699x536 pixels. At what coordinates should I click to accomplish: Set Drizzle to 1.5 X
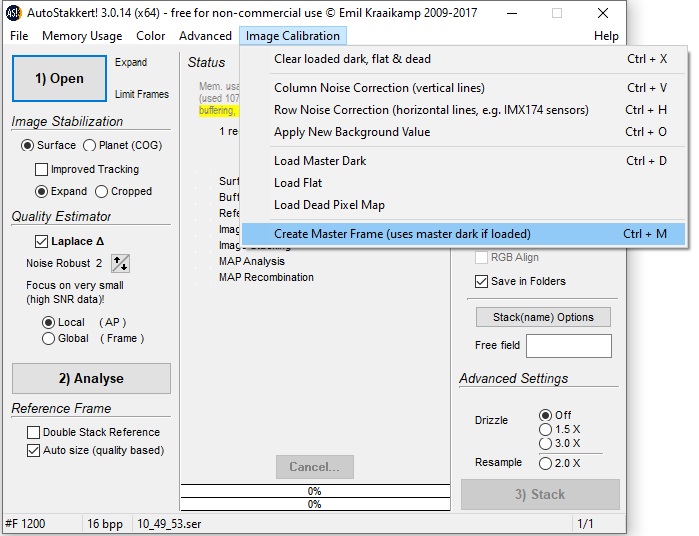point(545,429)
